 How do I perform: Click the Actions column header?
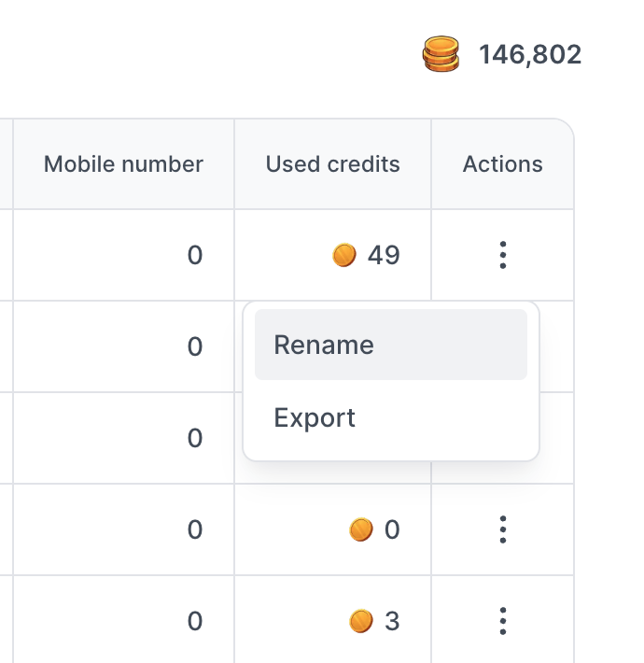(x=502, y=164)
